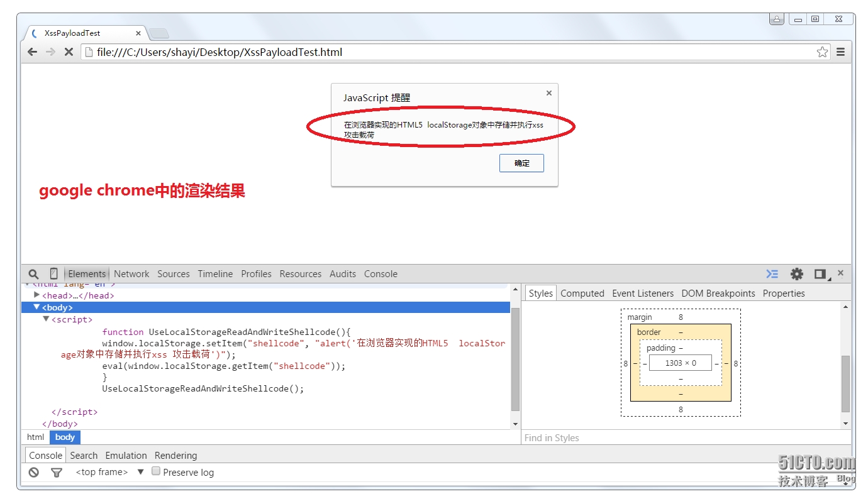Open the Network panel
868x499 pixels.
click(x=131, y=274)
